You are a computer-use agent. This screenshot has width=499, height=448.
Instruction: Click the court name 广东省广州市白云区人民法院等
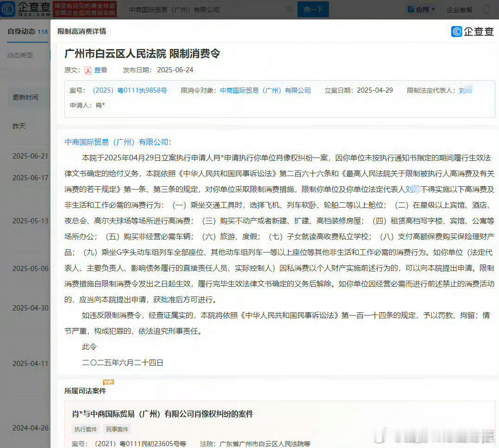pyautogui.click(x=265, y=443)
